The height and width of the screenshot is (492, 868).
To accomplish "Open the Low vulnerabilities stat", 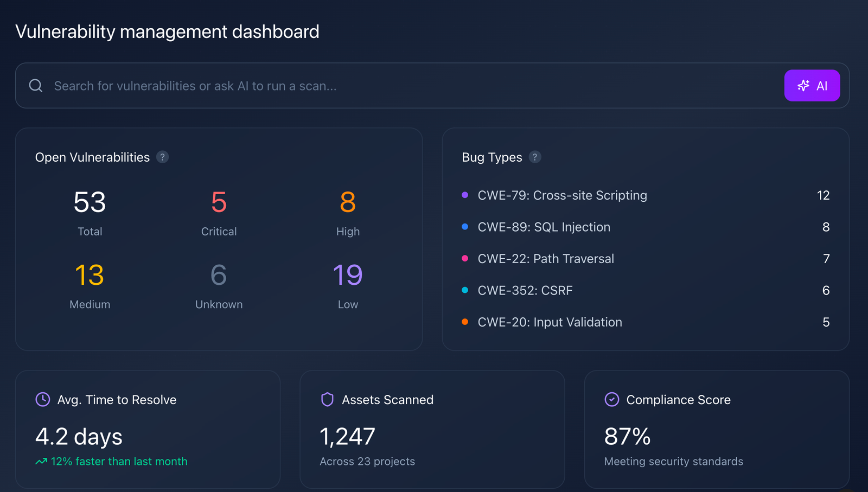I will [348, 276].
